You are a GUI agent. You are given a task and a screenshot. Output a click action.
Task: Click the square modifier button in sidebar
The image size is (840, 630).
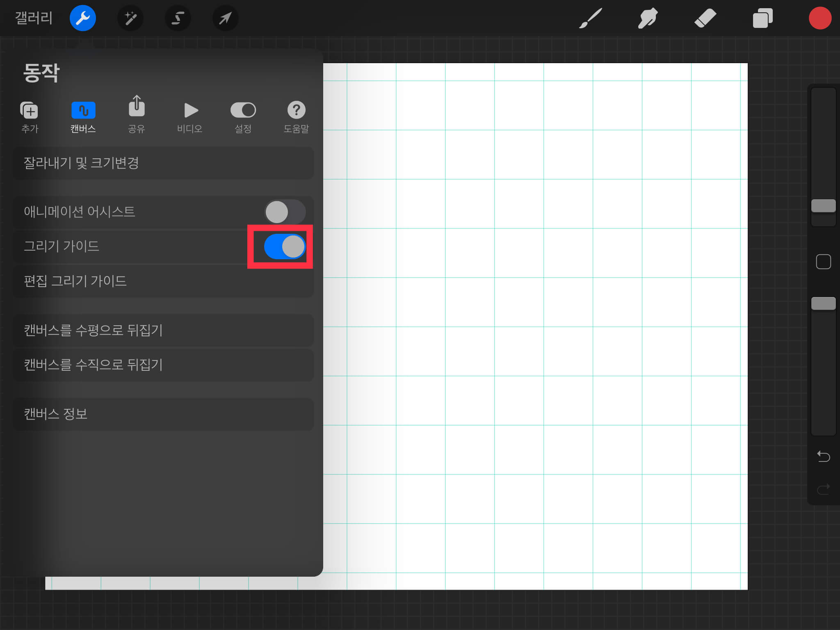[823, 262]
